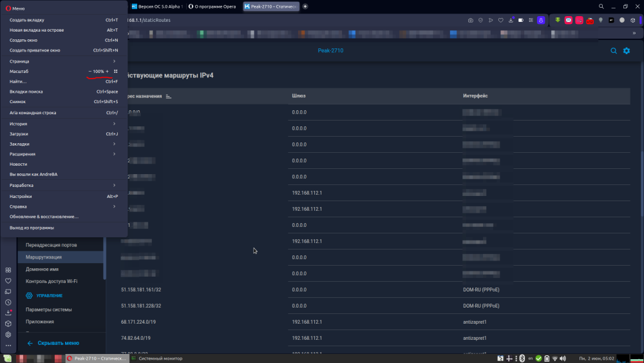Open the purple user profile icon

click(541, 20)
